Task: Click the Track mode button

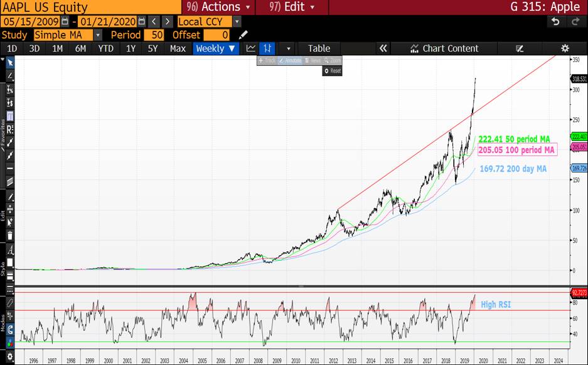Action: click(x=267, y=60)
